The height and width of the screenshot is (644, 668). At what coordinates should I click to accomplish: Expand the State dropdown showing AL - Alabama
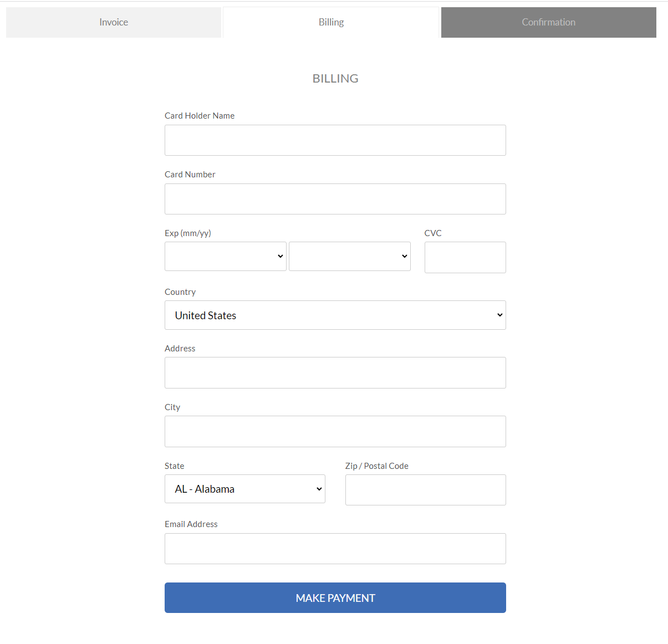click(x=244, y=489)
